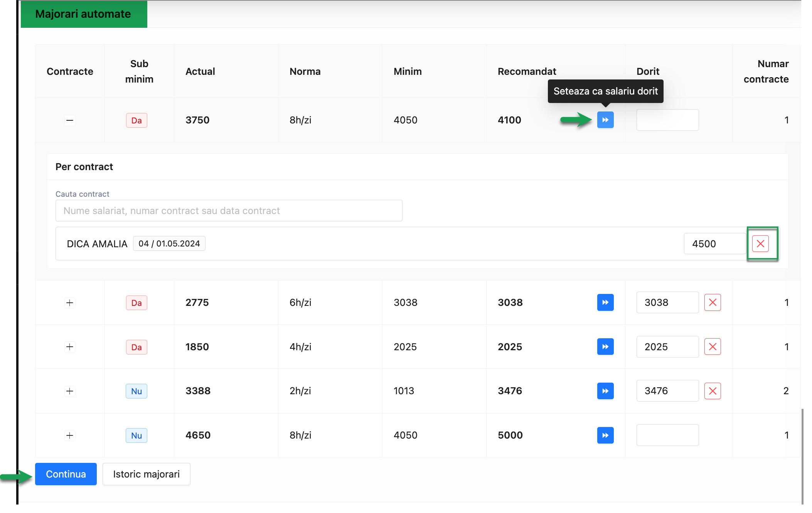Click the recommended value 5000
Screen dimensions: 812x513
[x=510, y=435]
